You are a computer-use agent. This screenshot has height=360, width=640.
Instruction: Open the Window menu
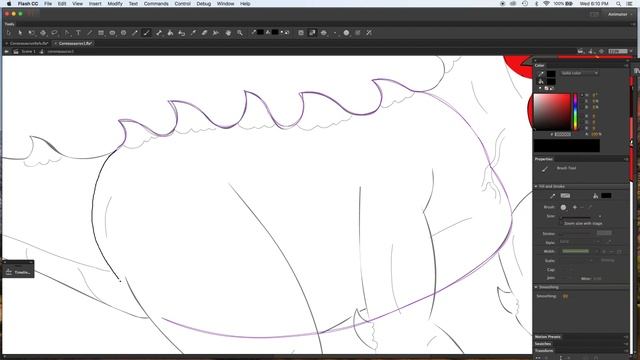225,4
